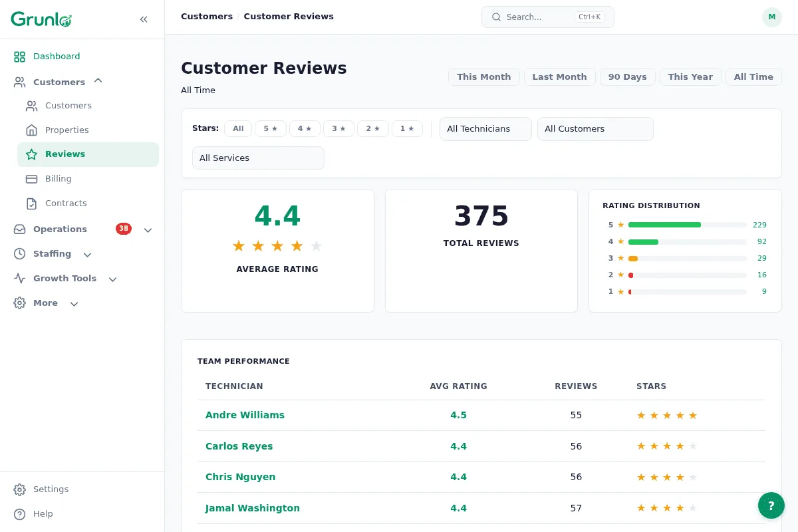Click the Customers sub-item people icon
The width and height of the screenshot is (798, 532).
(x=31, y=106)
